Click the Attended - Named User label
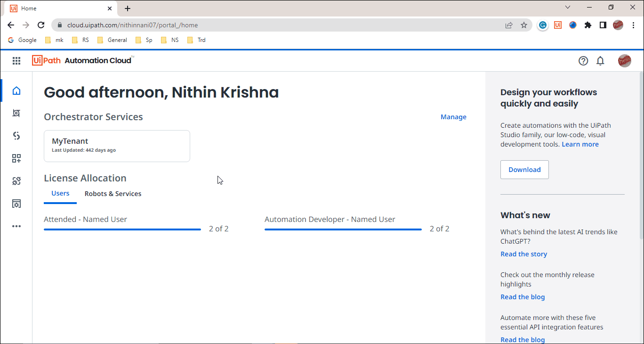Screen dimensions: 644x344 coord(85,219)
